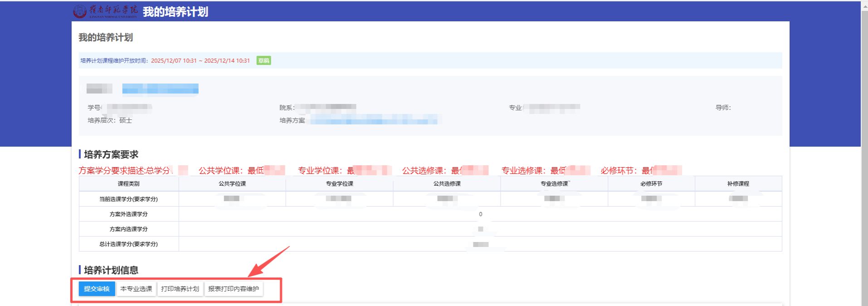The height and width of the screenshot is (306, 868).
Task: Select the 专业选修课 column header
Action: click(554, 184)
